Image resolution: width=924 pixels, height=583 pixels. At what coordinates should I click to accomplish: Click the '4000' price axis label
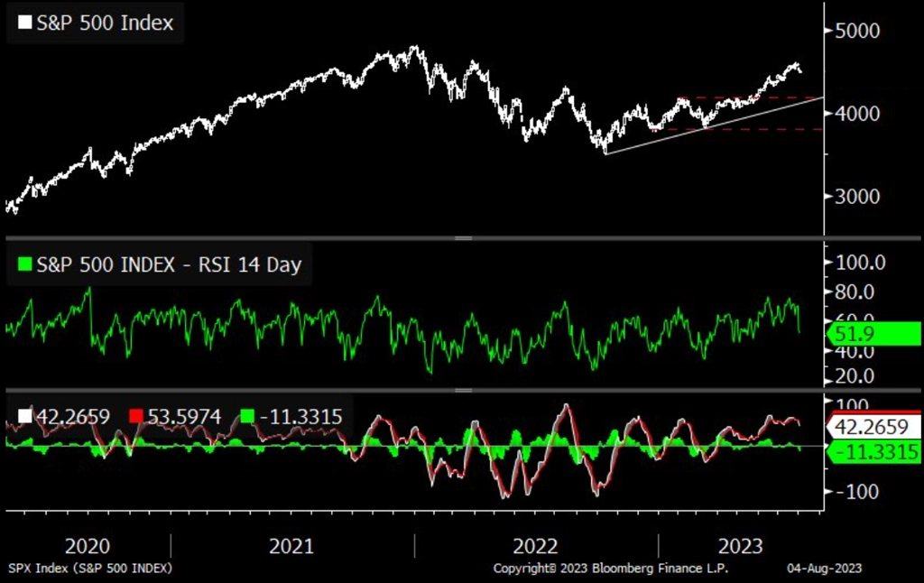pyautogui.click(x=857, y=113)
